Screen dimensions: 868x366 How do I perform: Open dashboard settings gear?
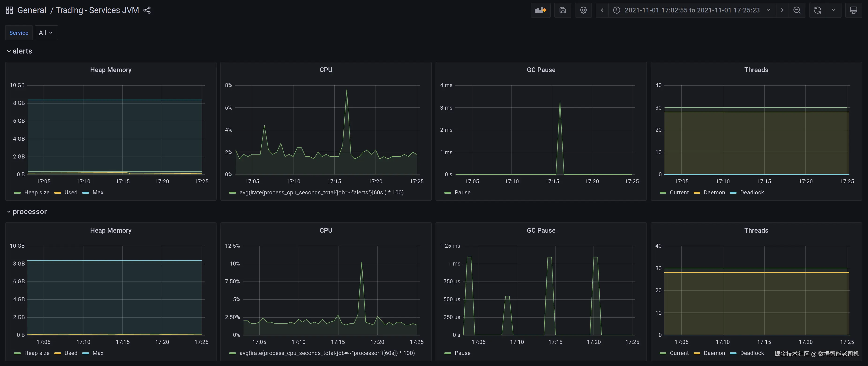(583, 10)
